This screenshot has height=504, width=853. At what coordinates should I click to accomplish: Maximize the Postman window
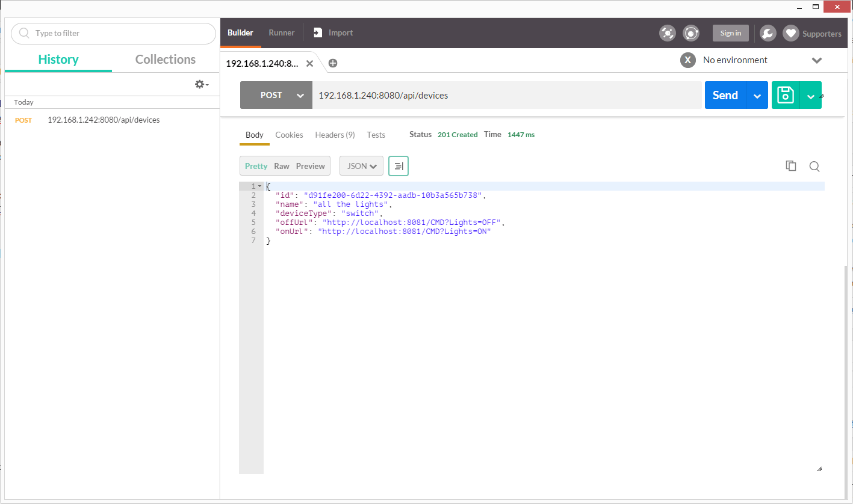tap(816, 7)
